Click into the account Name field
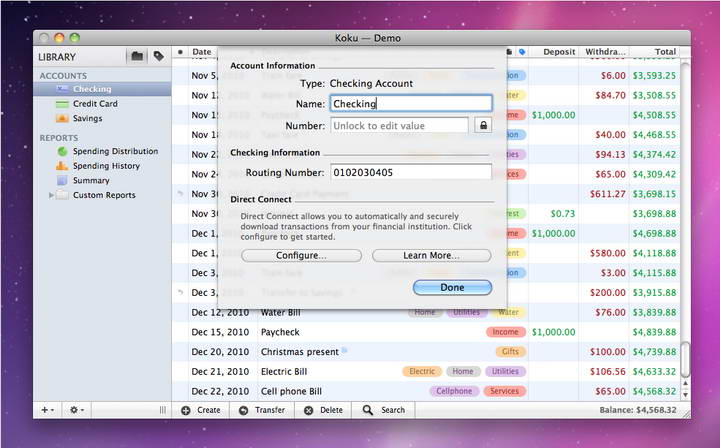720x448 pixels. (411, 103)
